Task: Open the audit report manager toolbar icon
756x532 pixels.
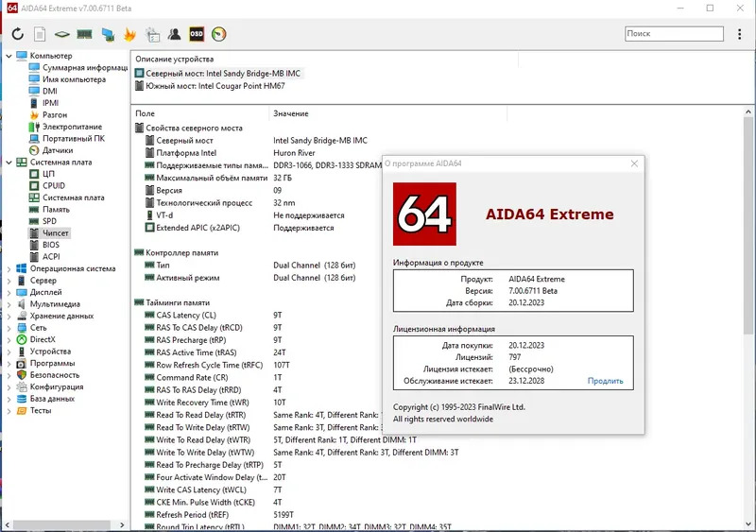Action: pos(152,34)
